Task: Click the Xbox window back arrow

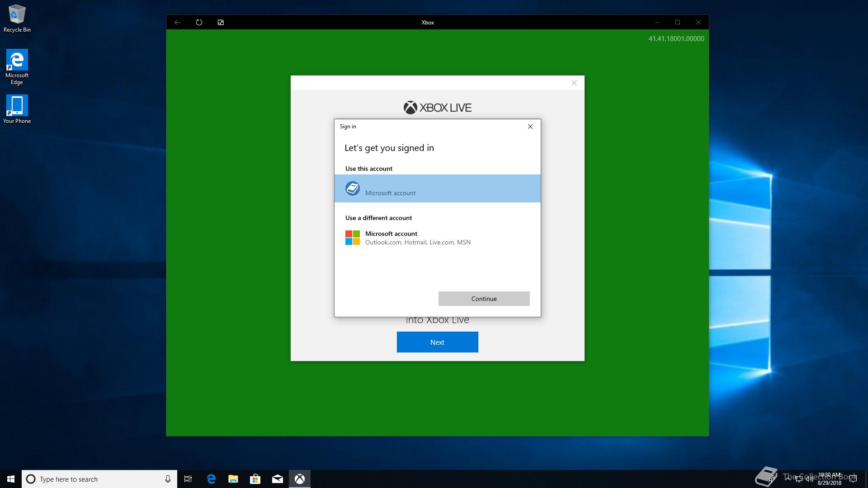Action: pos(177,22)
